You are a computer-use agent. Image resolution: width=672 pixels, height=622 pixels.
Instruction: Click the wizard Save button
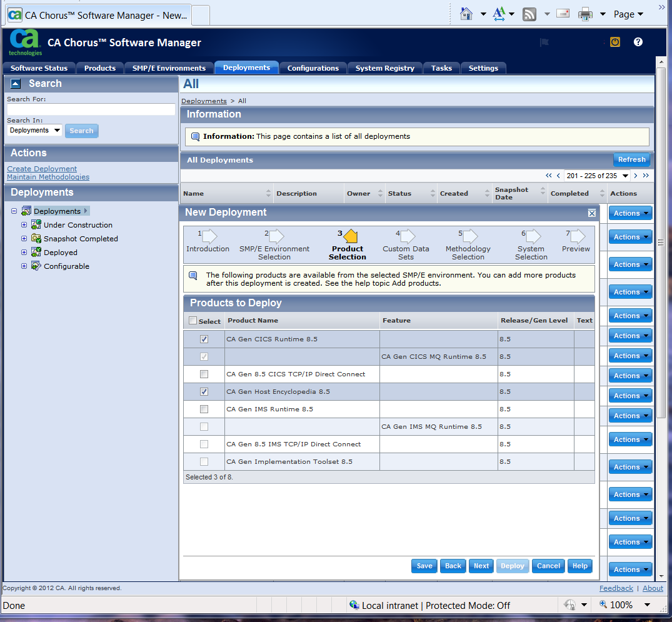point(424,566)
